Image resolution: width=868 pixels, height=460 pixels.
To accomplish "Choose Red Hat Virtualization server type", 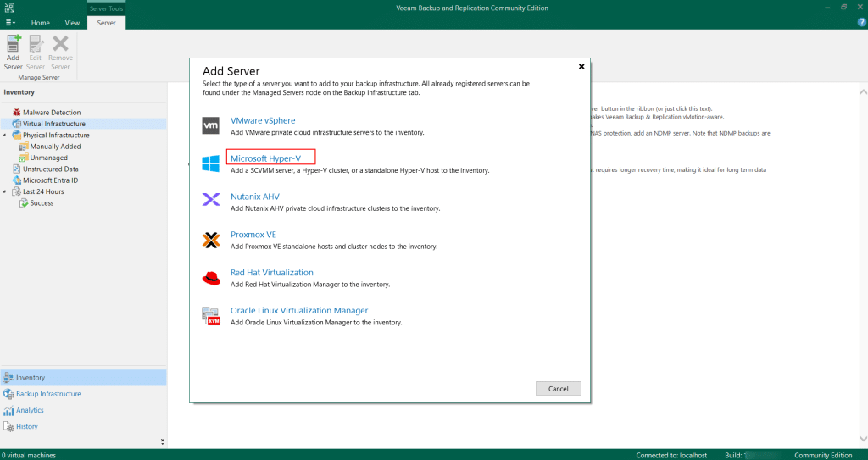I will [x=272, y=272].
